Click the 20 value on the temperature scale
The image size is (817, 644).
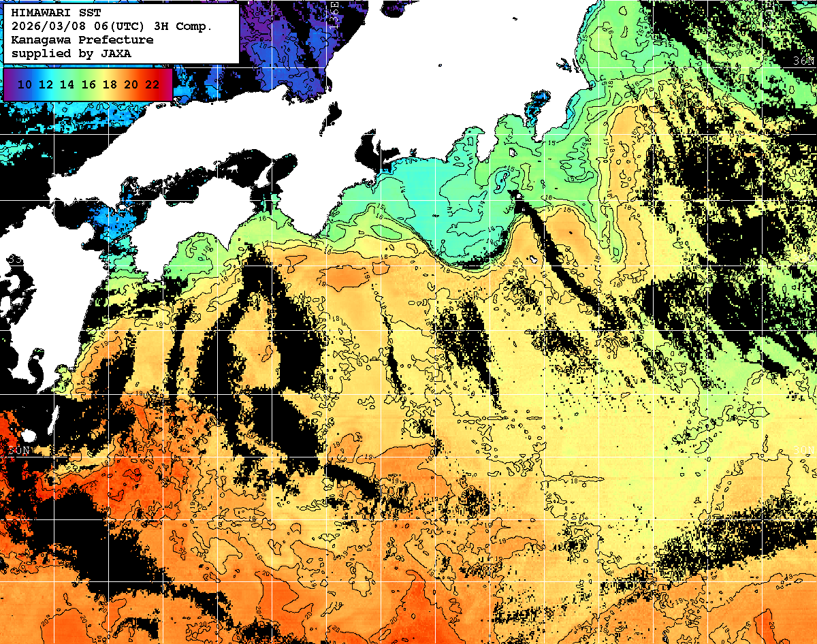point(131,85)
